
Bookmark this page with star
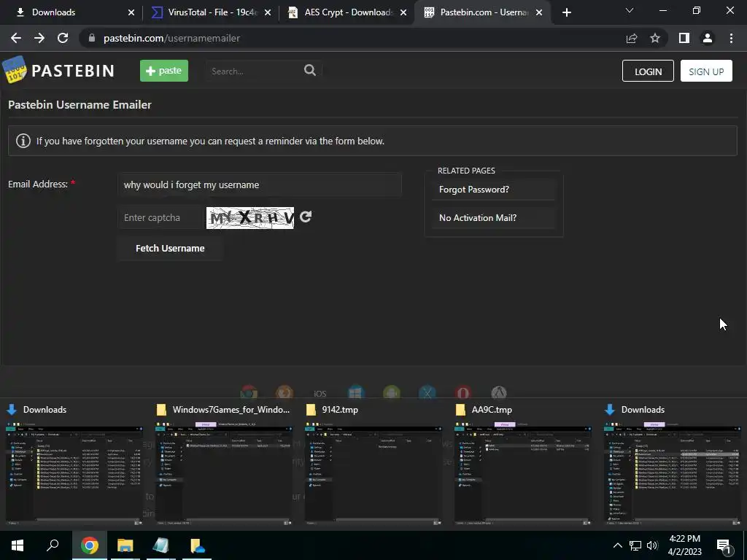click(x=655, y=38)
